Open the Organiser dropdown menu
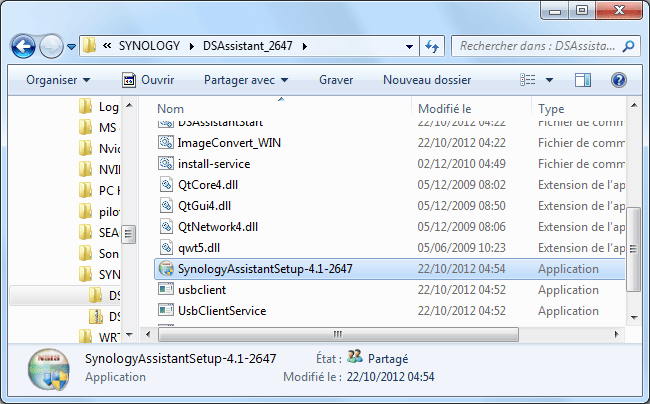This screenshot has width=650, height=404. [x=57, y=79]
